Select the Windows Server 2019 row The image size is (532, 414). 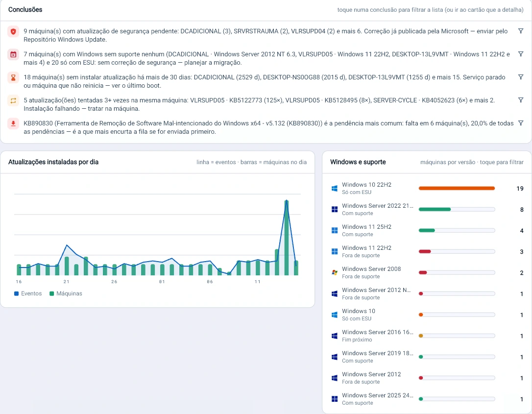point(427,357)
